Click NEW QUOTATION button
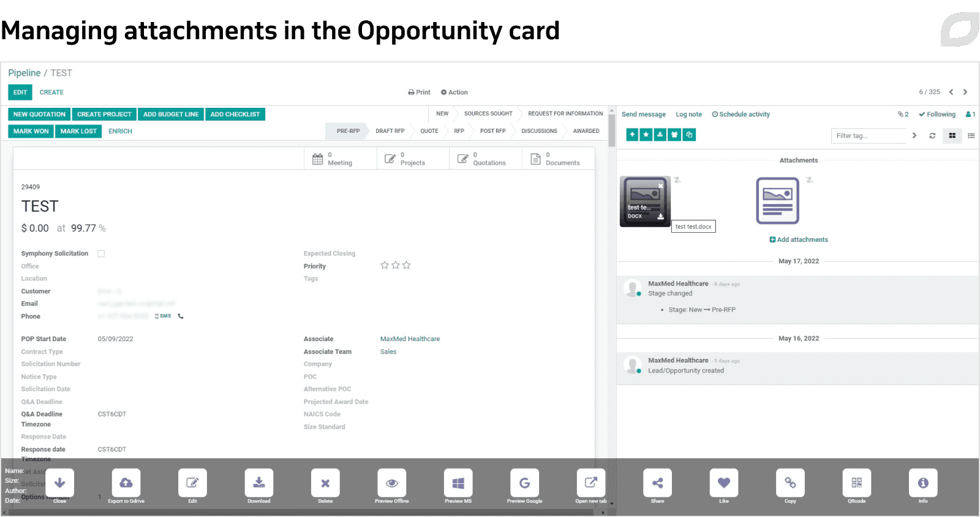This screenshot has height=517, width=980. click(x=39, y=115)
